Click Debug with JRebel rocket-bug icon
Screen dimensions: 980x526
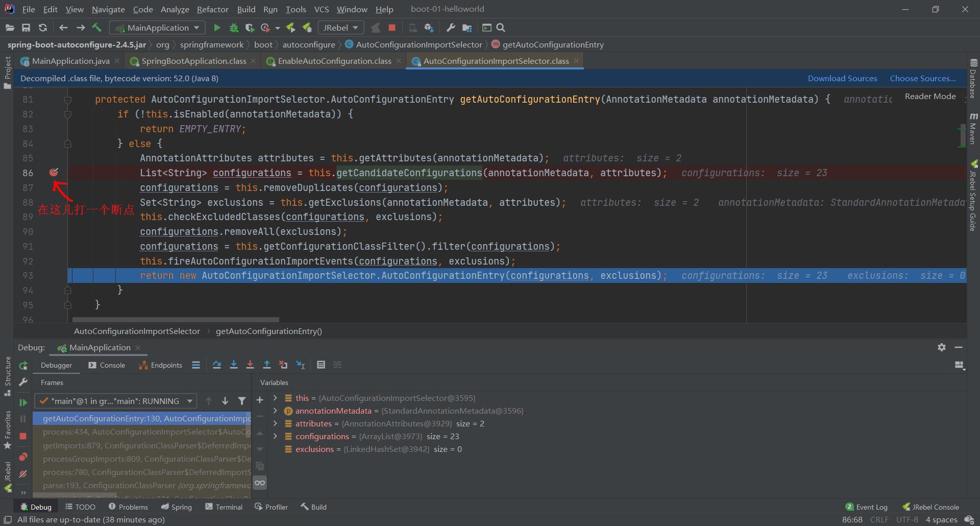[307, 28]
